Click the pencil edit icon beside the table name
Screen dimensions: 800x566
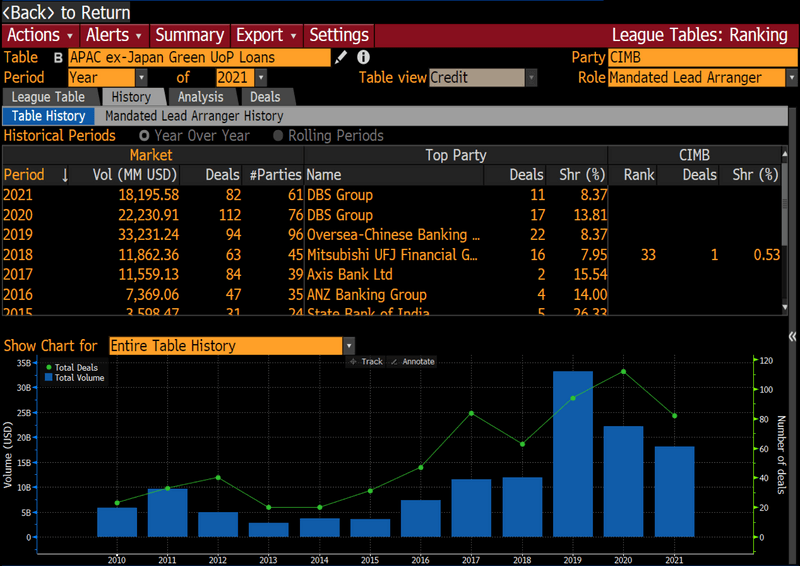(x=340, y=58)
